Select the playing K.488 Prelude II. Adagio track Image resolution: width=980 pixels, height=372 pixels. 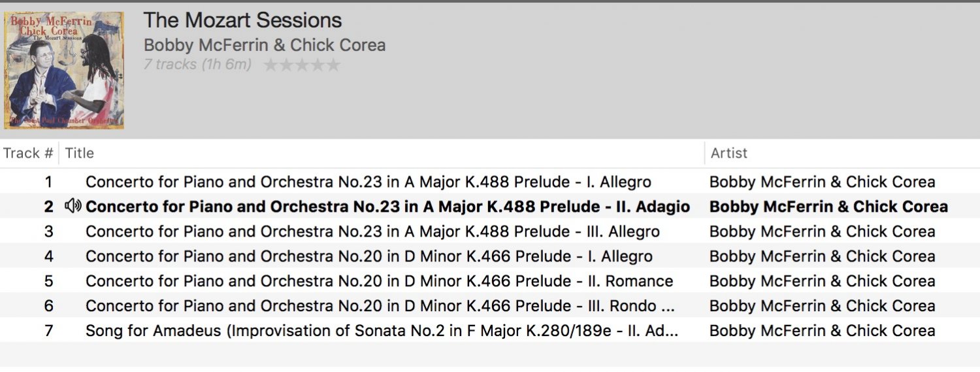(x=387, y=207)
